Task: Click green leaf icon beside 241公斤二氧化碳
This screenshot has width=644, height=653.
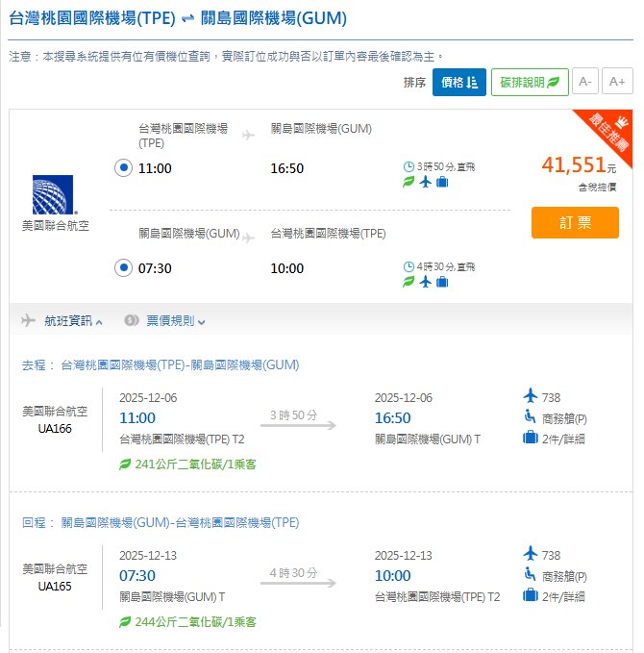Action: [x=125, y=464]
